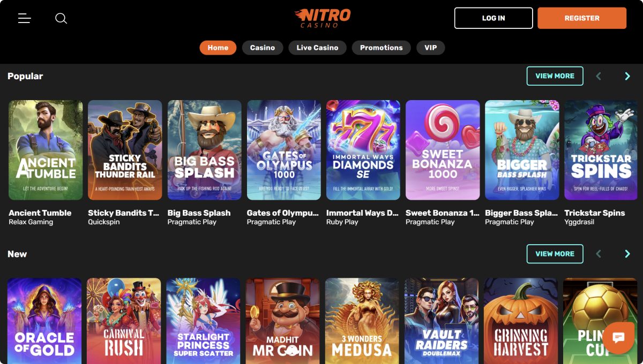Viewport: 643px width, 364px height.
Task: Click the orange Register button
Action: coord(581,18)
